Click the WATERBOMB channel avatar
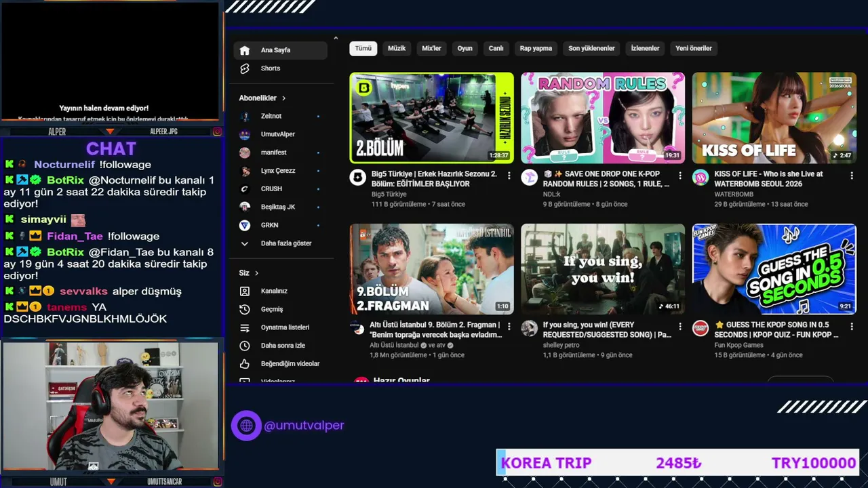Screen dimensions: 868x488 (x=701, y=178)
